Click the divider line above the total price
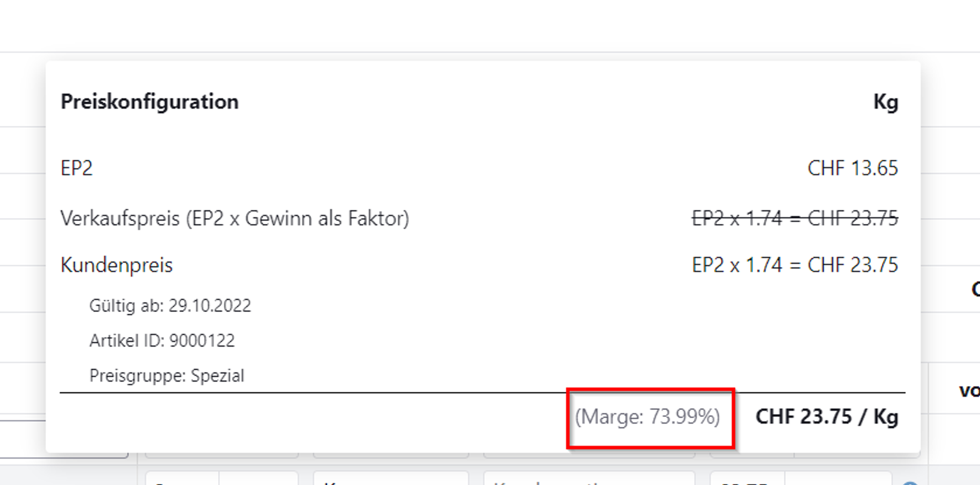Viewport: 980px width, 485px height. tap(314, 392)
